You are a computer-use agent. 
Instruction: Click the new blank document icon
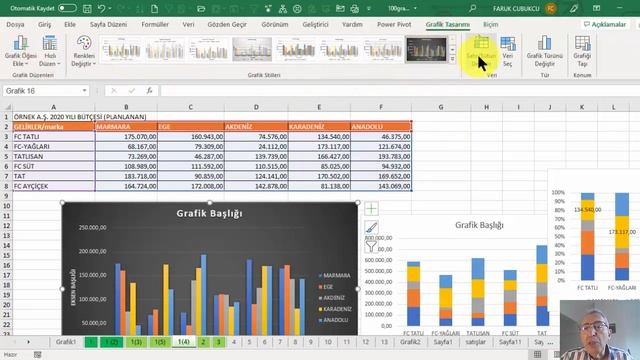(154, 8)
